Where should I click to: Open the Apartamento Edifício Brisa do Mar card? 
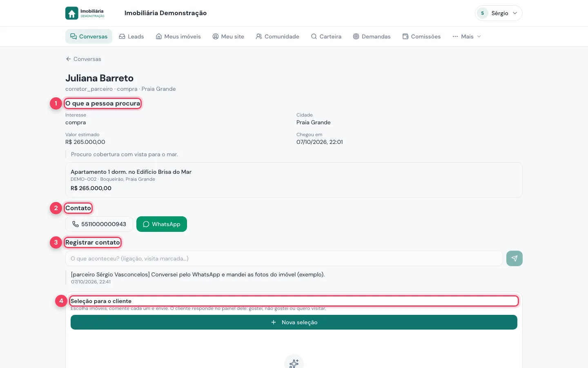294,180
